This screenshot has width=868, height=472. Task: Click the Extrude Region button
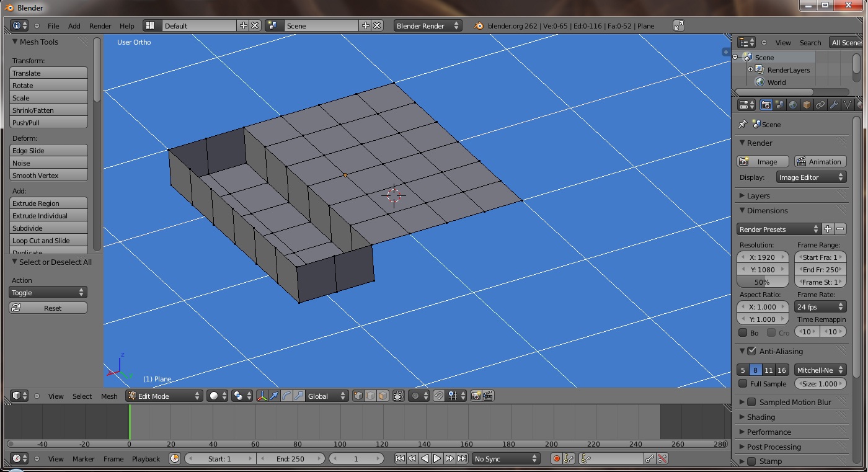[48, 203]
